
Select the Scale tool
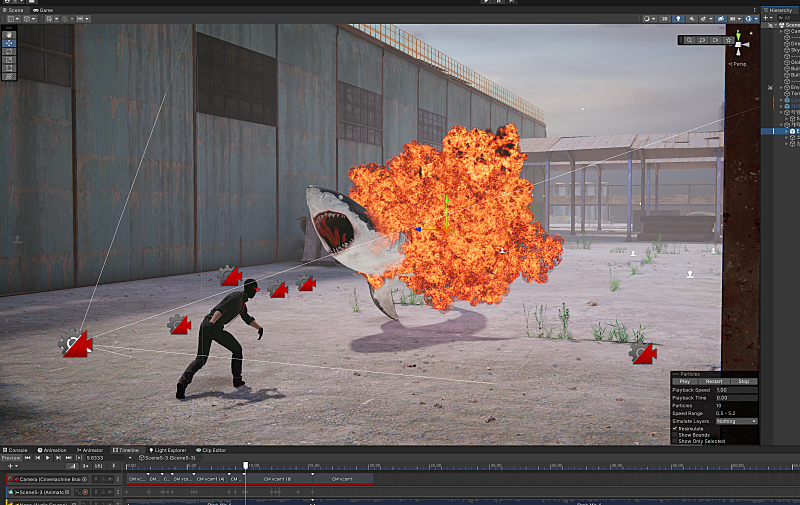tap(9, 60)
